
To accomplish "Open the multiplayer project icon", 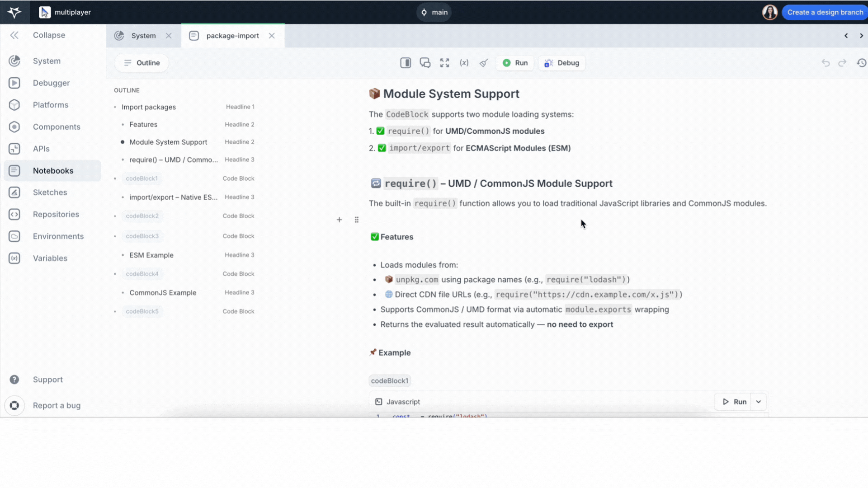I will pyautogui.click(x=45, y=12).
